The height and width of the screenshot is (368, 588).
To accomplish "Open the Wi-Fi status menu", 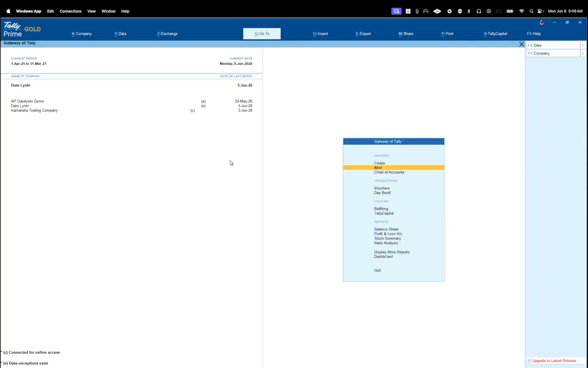I will (521, 11).
